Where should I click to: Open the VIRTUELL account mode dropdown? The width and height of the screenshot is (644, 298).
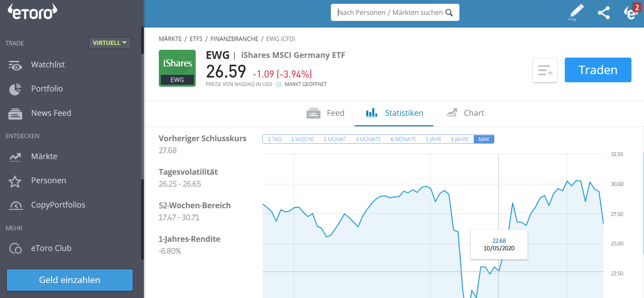pyautogui.click(x=110, y=43)
